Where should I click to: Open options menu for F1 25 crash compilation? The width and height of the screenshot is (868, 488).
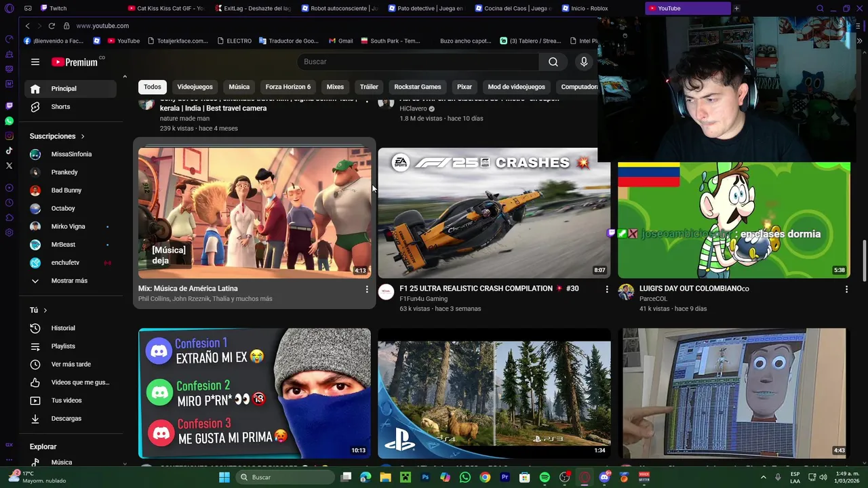[607, 289]
